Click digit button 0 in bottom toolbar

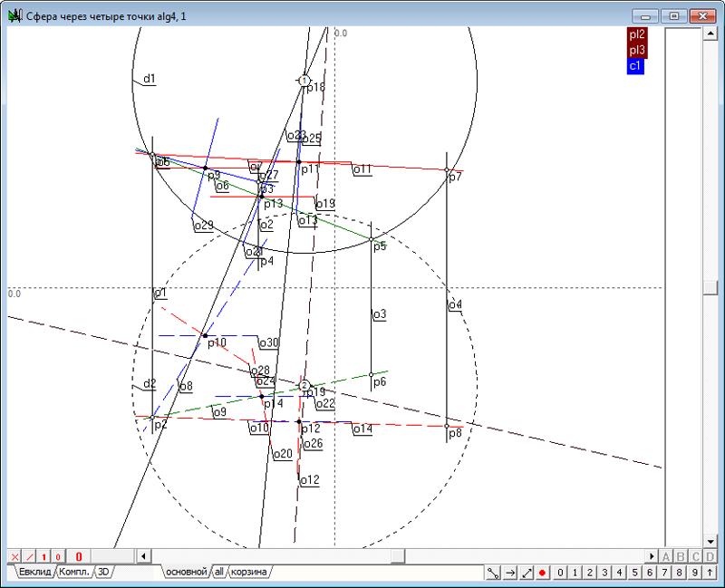(x=560, y=573)
